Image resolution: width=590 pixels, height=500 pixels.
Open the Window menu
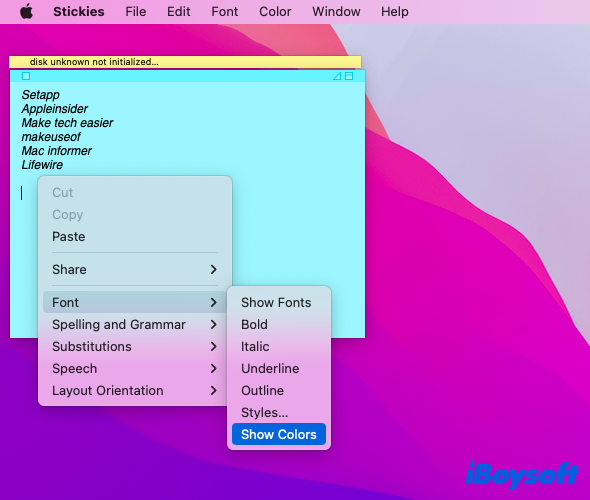[x=336, y=12]
